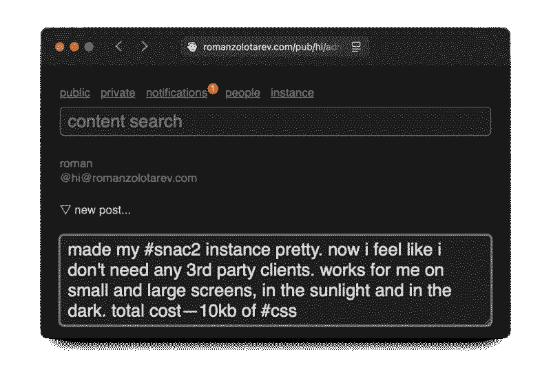Click the browser forward arrow
Viewport: 551px width, 392px height.
[x=144, y=46]
